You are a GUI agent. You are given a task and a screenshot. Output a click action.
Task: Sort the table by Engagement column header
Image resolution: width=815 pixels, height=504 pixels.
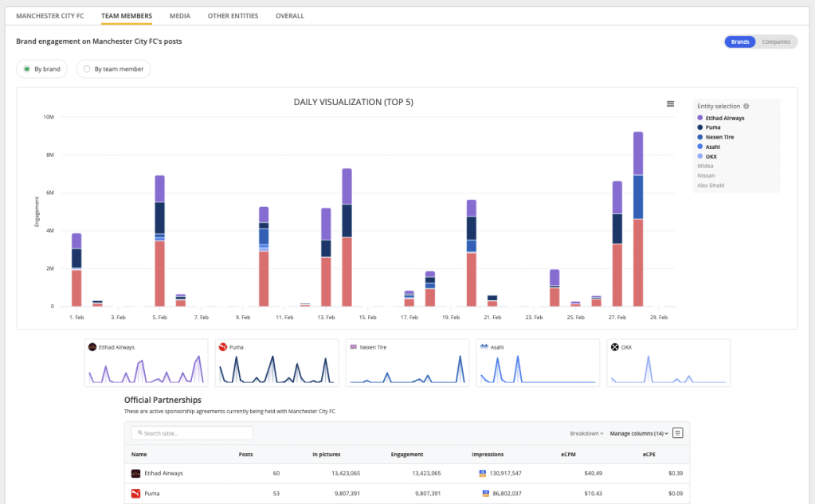tap(406, 454)
